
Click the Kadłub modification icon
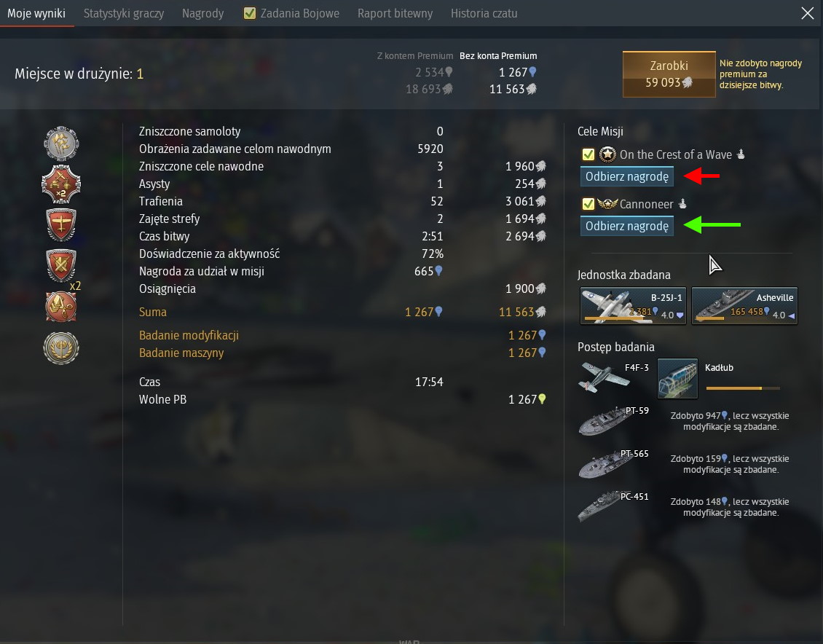coord(677,378)
